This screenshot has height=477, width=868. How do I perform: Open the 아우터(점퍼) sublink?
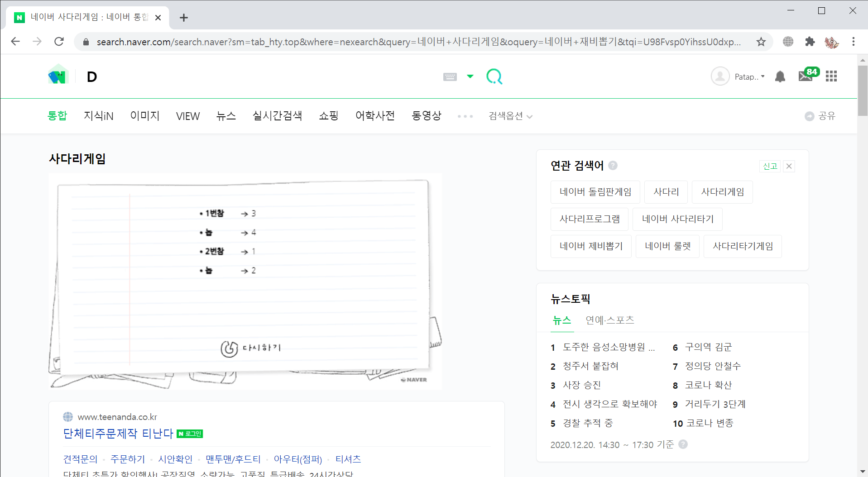click(298, 459)
